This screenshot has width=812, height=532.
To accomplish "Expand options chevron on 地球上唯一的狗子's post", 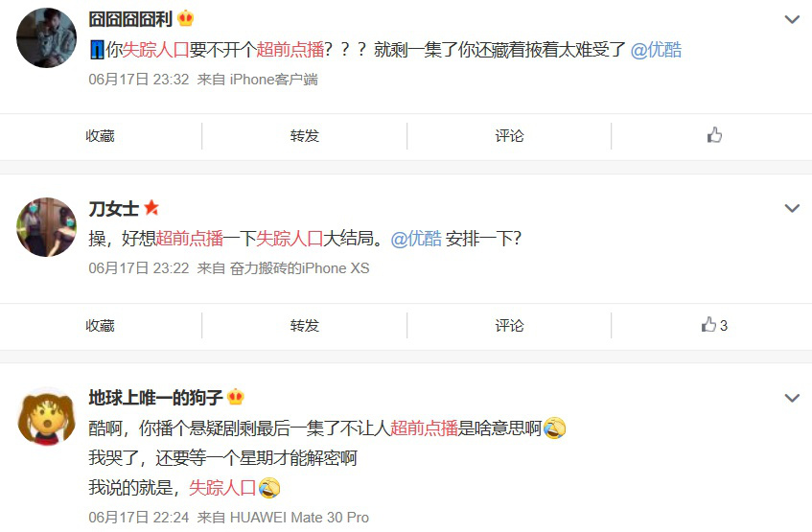I will coord(792,398).
